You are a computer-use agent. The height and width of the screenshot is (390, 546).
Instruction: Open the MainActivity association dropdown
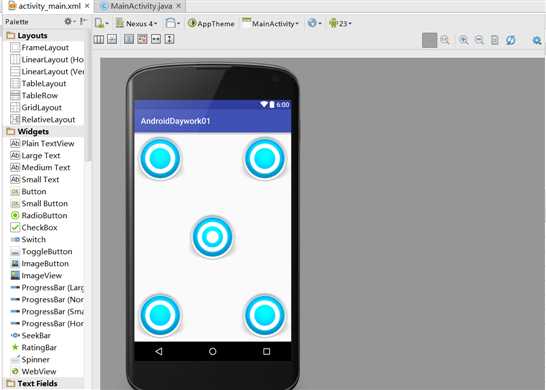271,23
